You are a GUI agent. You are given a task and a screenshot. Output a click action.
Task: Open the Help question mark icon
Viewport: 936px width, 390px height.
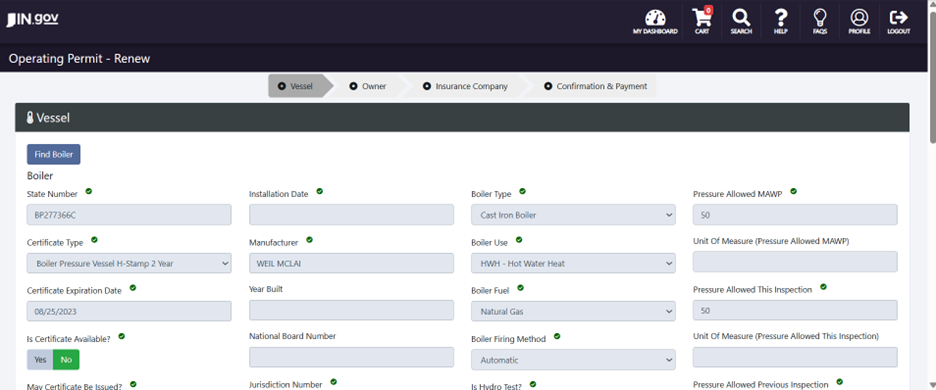pos(781,22)
